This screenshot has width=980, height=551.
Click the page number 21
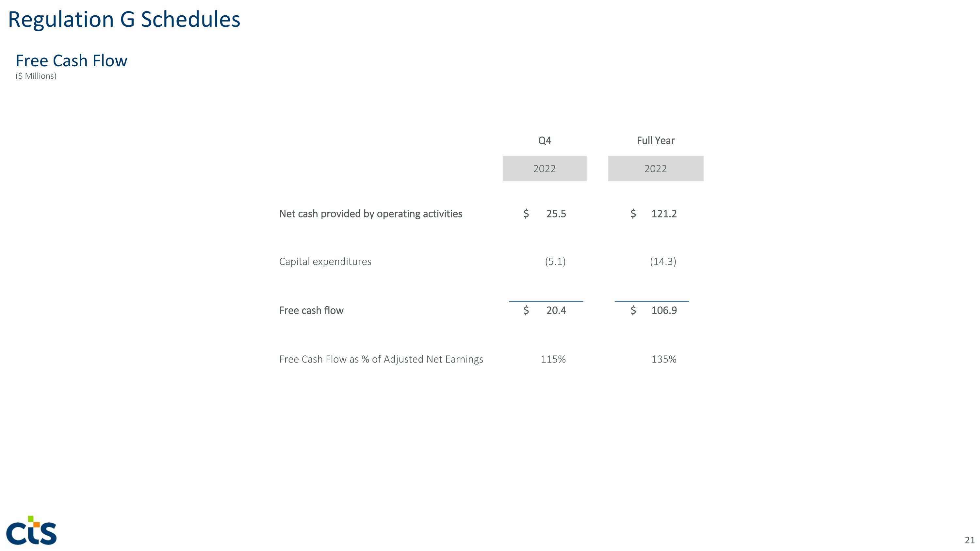click(x=969, y=540)
